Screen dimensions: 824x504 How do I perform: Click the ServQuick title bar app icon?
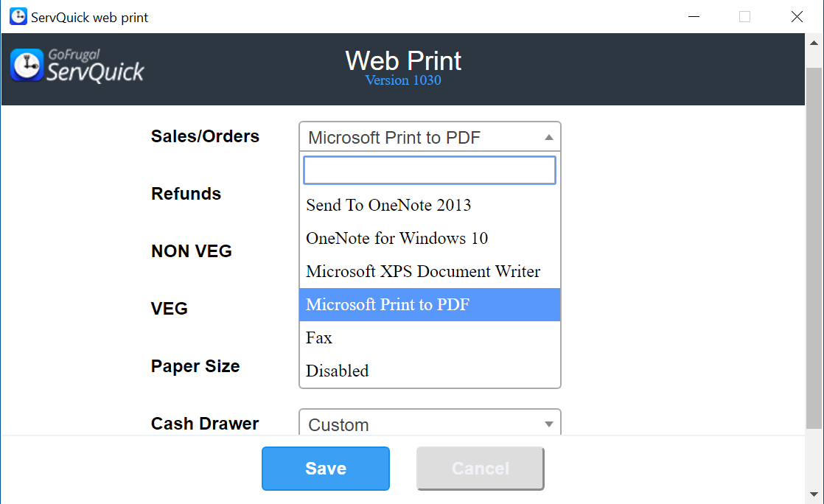(18, 16)
